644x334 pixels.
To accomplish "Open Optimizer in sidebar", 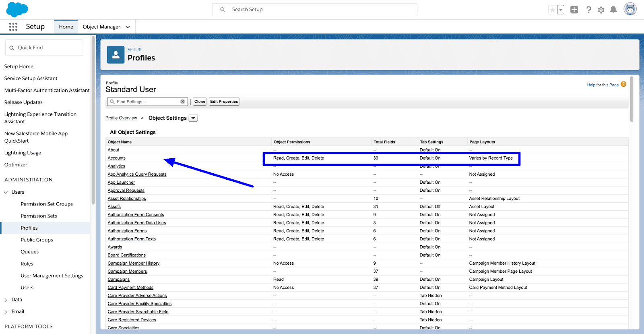I will (16, 165).
